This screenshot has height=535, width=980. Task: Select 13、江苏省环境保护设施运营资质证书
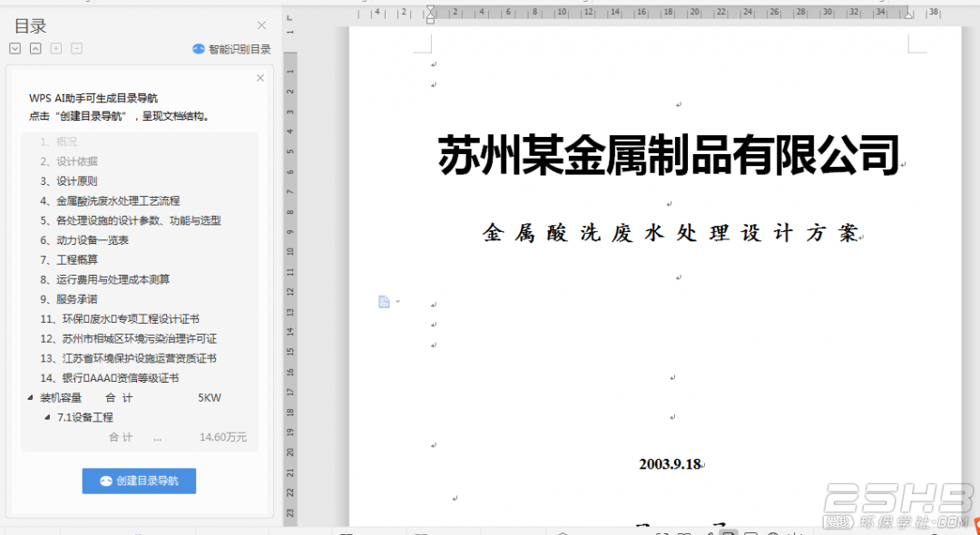(129, 358)
